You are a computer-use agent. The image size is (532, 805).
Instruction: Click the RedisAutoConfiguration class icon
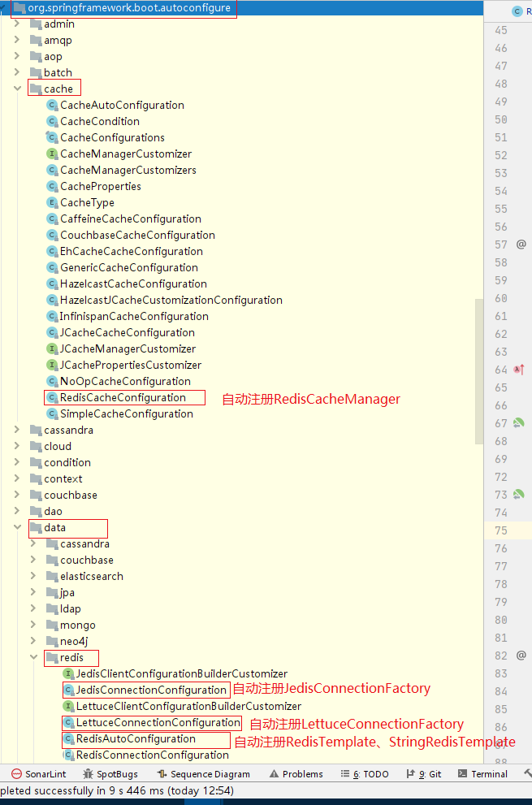click(68, 738)
